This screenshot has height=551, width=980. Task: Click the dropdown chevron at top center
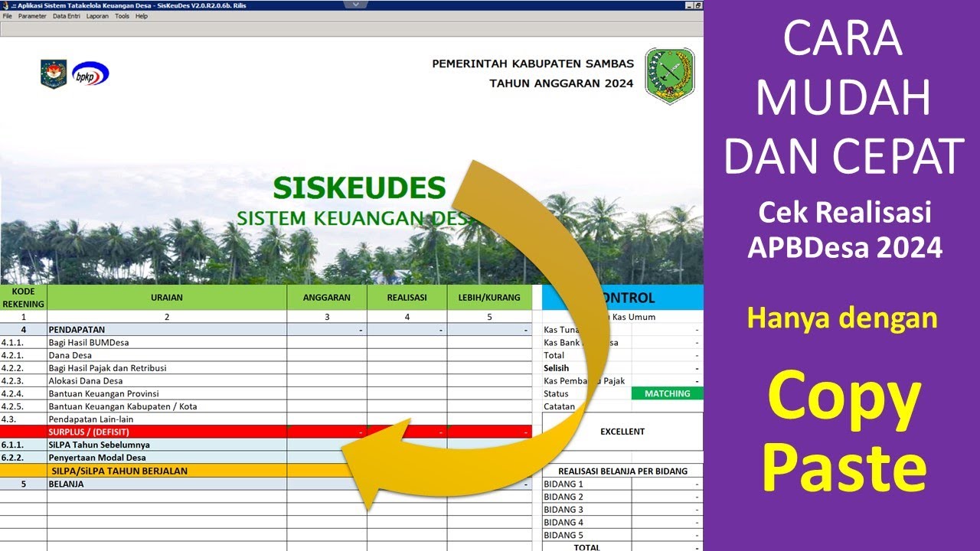click(354, 4)
